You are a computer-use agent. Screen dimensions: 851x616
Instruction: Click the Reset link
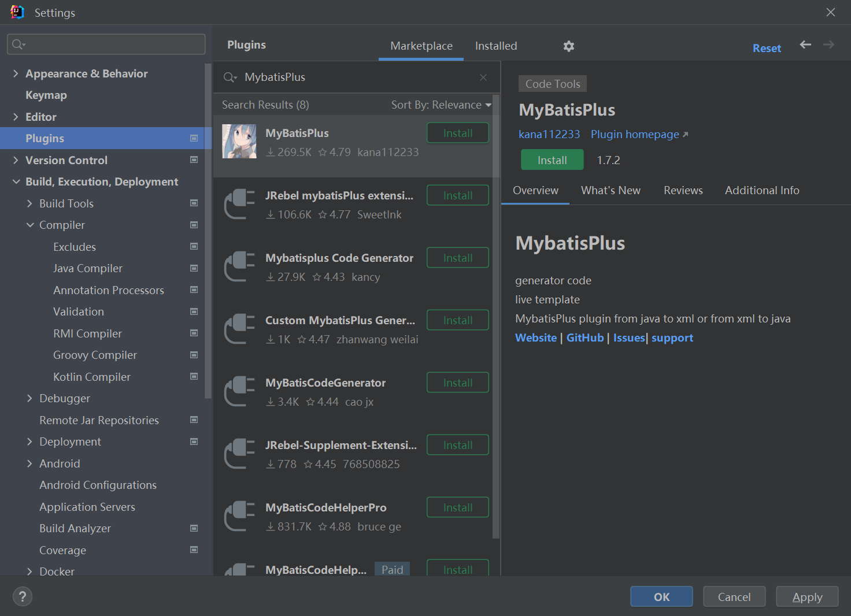(767, 49)
